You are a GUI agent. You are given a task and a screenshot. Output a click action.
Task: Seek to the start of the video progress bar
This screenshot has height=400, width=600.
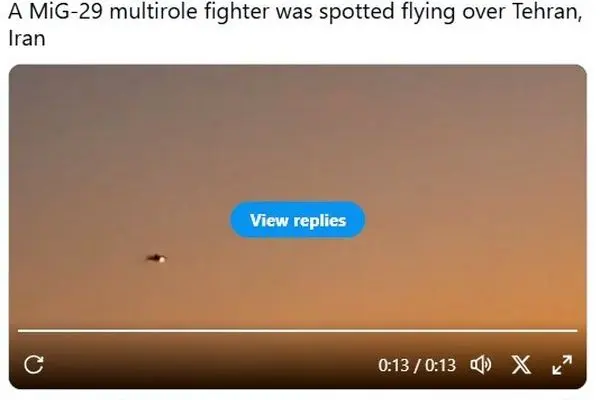tap(19, 330)
